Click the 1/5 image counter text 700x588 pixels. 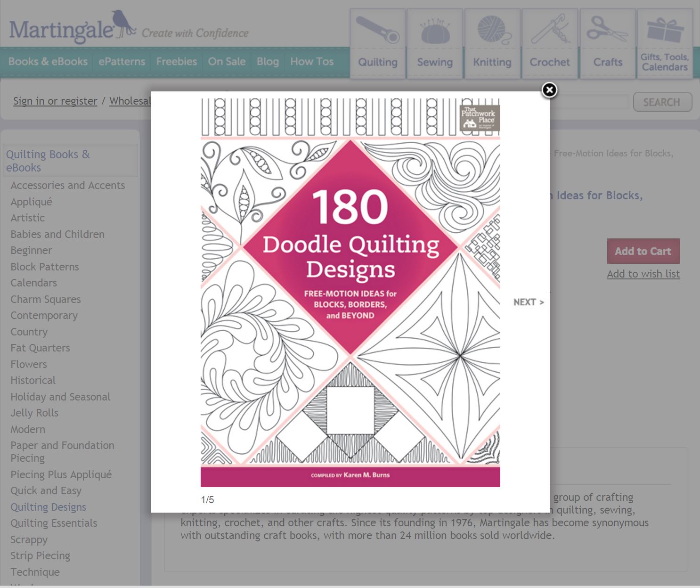[207, 500]
